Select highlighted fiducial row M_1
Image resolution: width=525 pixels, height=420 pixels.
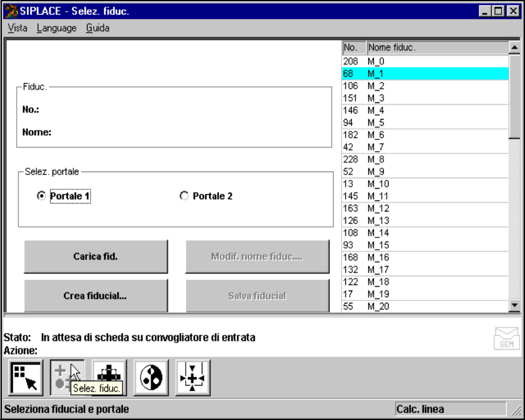[425, 73]
